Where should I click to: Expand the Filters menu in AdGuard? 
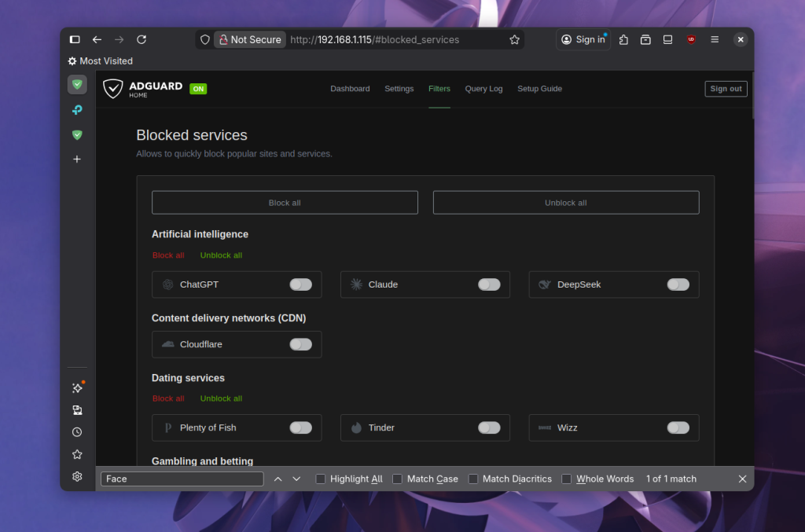click(439, 89)
